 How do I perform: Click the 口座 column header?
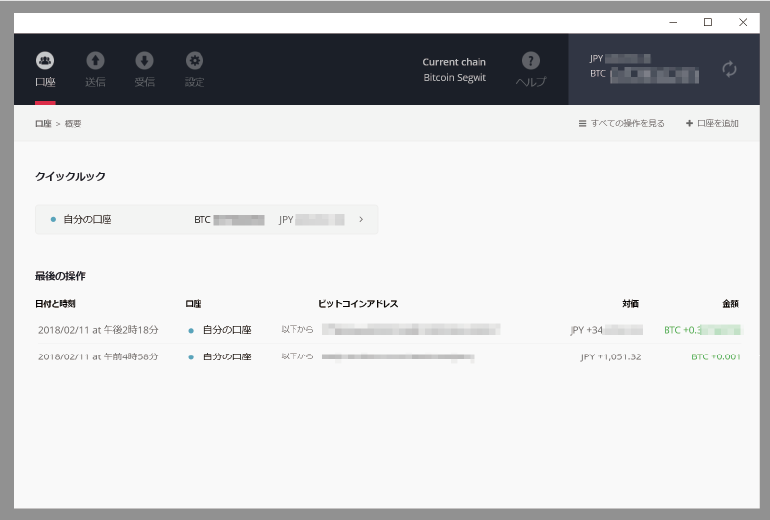(193, 304)
